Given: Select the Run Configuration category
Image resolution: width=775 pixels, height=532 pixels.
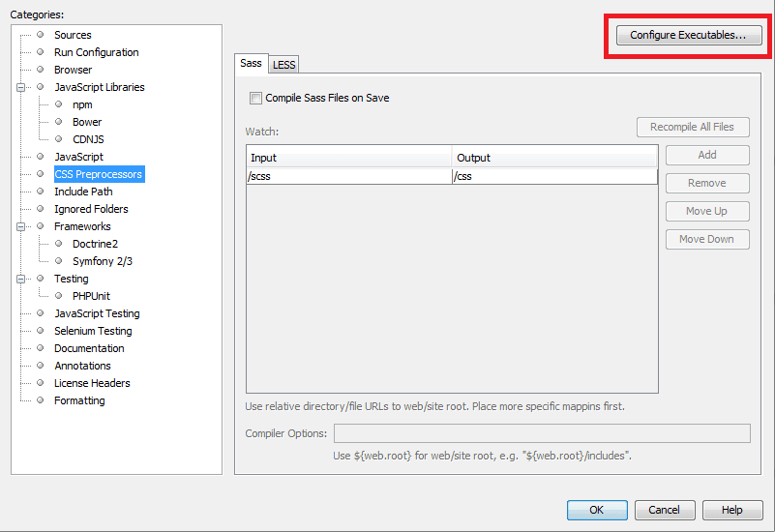Looking at the screenshot, I should pyautogui.click(x=97, y=52).
